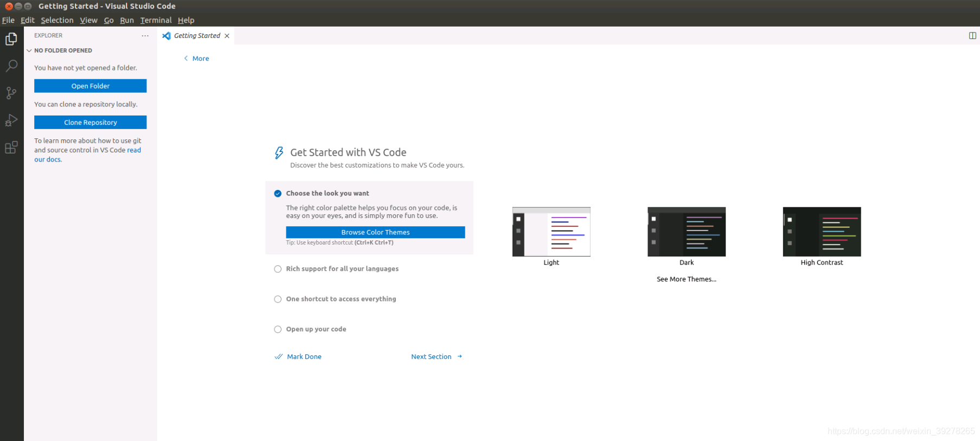The width and height of the screenshot is (980, 441).
Task: Click the Clone Repository button
Action: [91, 123]
